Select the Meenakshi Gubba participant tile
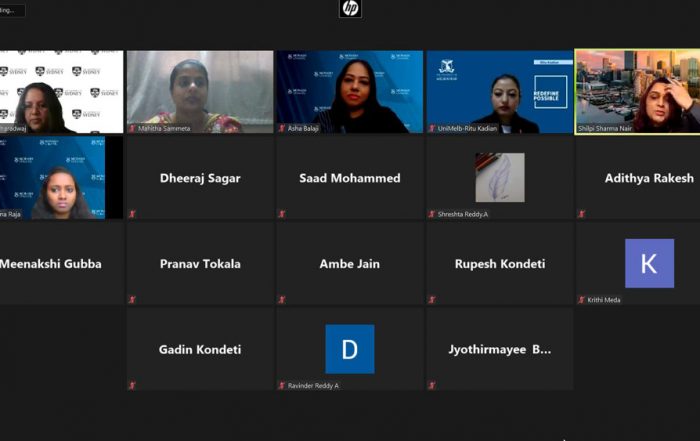The width and height of the screenshot is (700, 441). [62, 263]
